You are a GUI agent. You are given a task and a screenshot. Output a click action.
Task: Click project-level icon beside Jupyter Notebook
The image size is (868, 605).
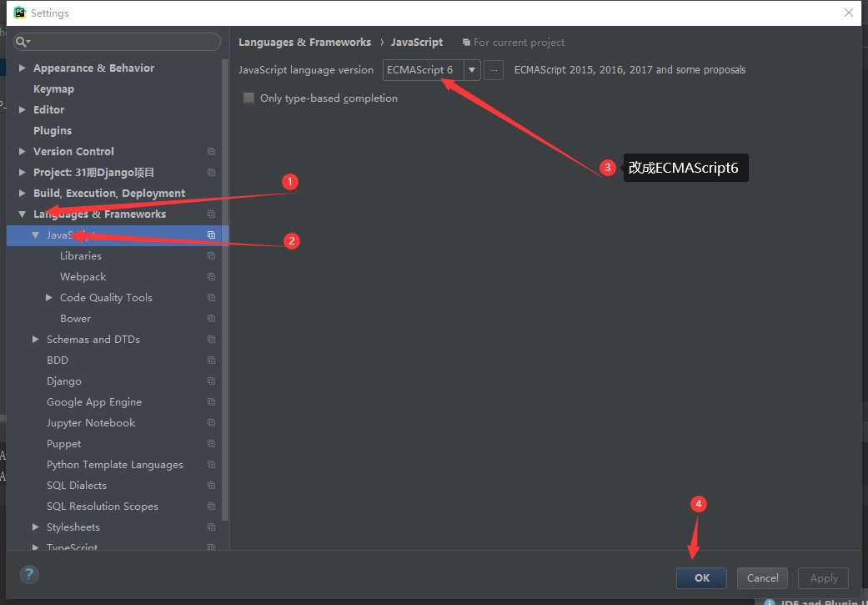(x=211, y=423)
